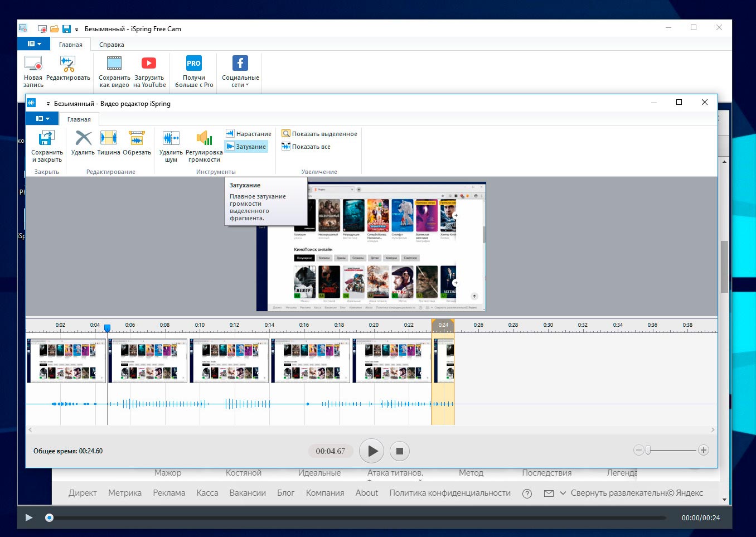Start Новая запись in Free Cam window
The image size is (756, 537).
pos(33,71)
